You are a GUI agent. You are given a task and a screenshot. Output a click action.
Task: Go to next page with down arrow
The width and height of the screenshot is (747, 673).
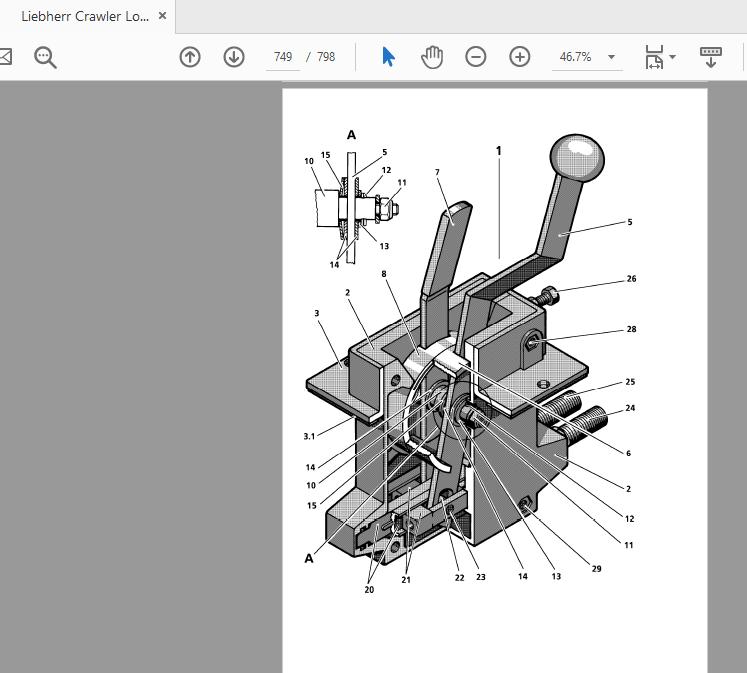click(x=234, y=57)
